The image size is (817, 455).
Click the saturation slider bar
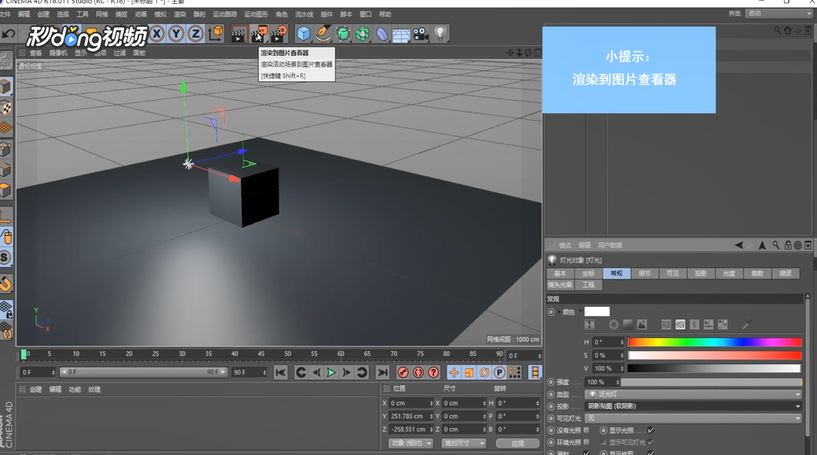tap(714, 355)
